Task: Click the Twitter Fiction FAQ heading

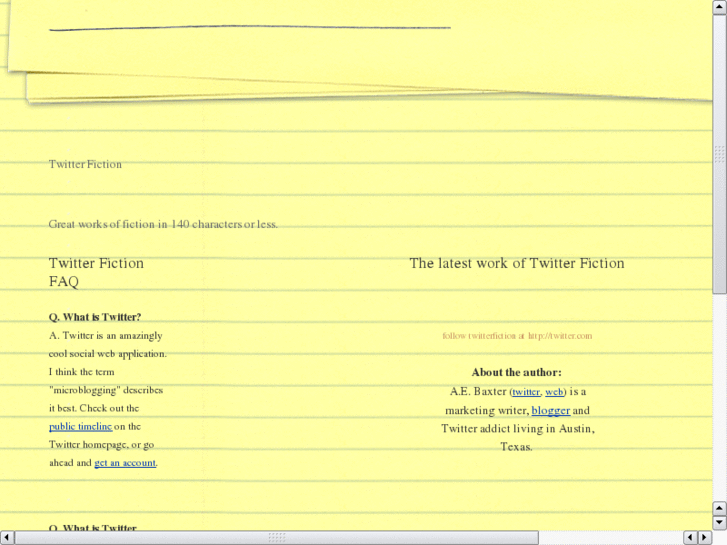Action: tap(96, 272)
